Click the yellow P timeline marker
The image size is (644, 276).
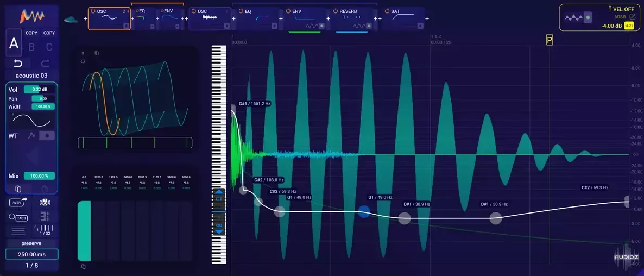coord(550,40)
